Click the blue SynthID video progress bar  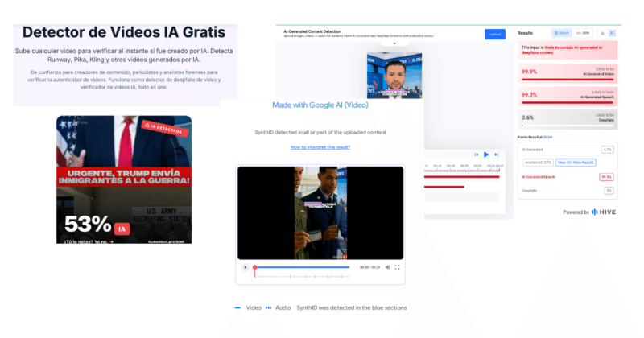pyautogui.click(x=303, y=267)
